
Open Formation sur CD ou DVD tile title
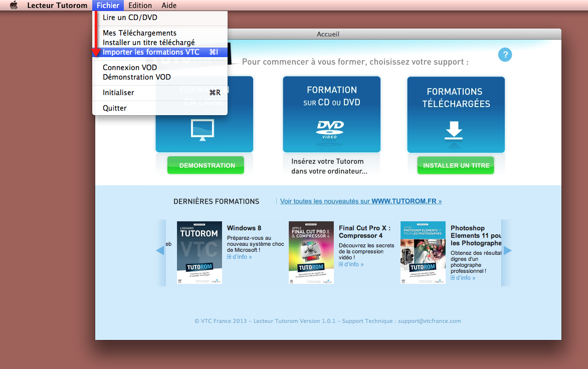331,96
